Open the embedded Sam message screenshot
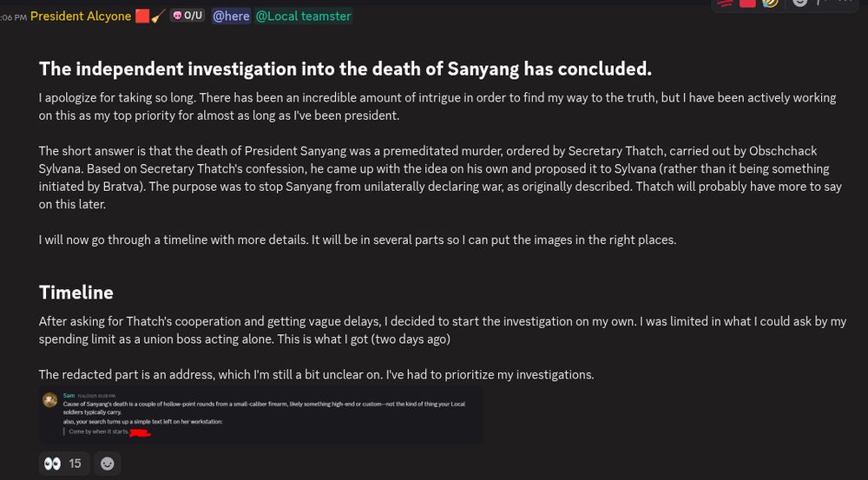Screen dimensions: 868x480 pos(260,415)
